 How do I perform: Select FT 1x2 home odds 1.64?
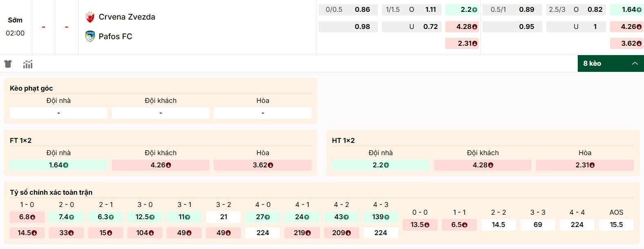coord(58,165)
